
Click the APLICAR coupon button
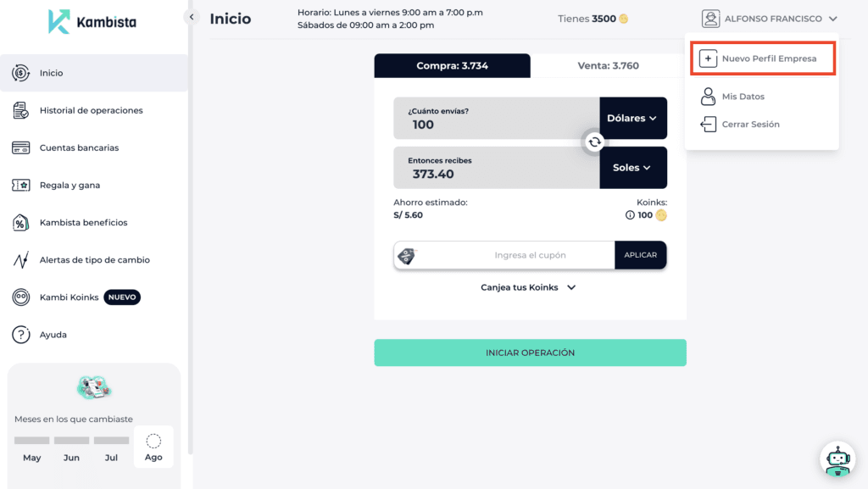point(640,255)
